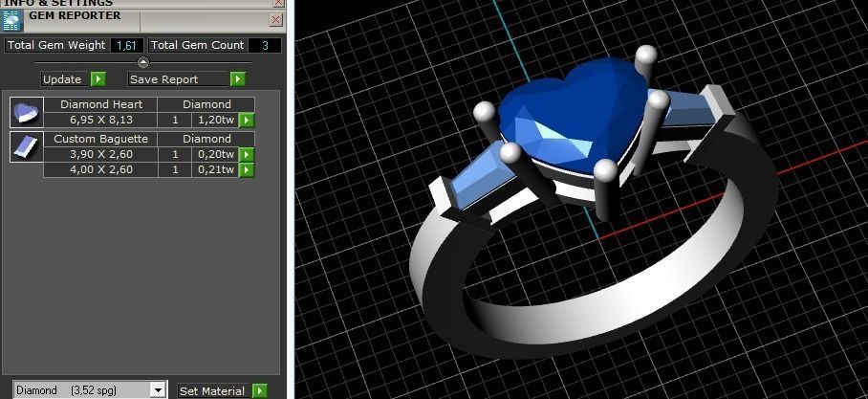Select the 3,90 X 2,60 size cell
The image size is (868, 399).
point(100,155)
